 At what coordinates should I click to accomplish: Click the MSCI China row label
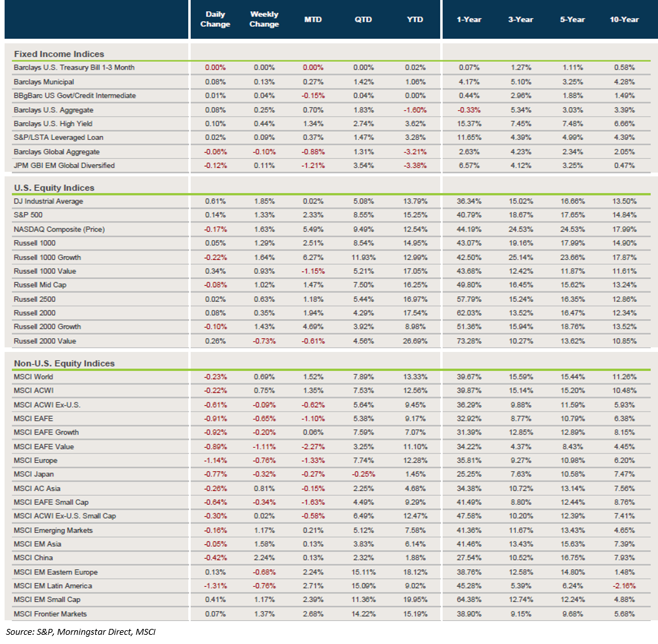(33, 558)
